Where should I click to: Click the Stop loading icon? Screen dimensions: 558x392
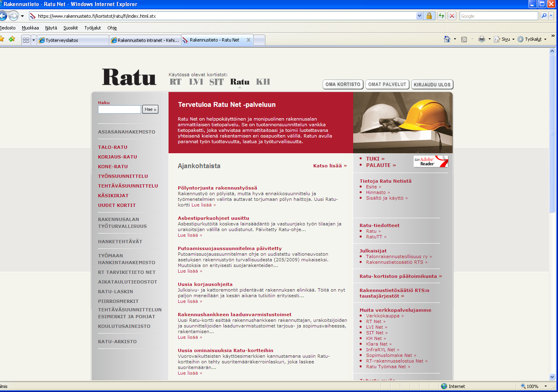[452, 16]
